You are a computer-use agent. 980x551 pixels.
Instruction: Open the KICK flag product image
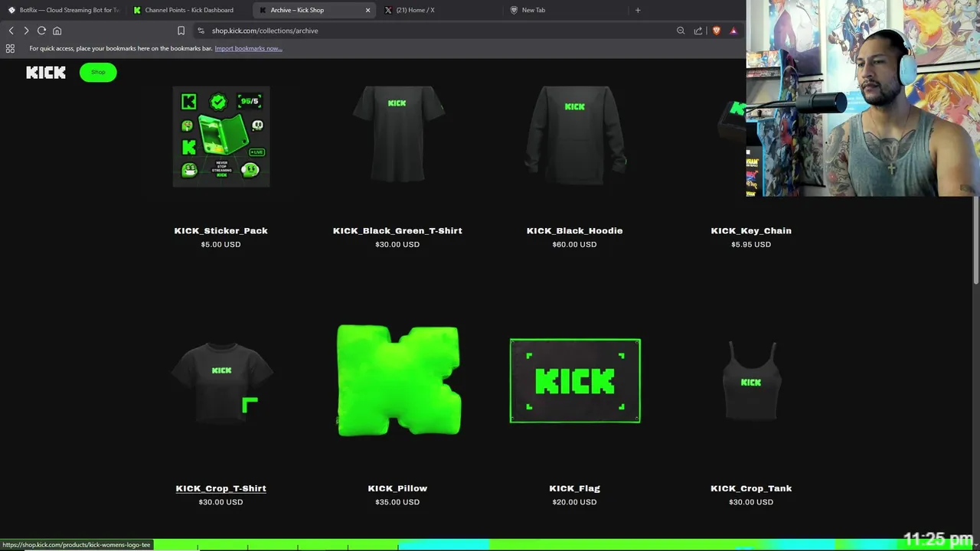click(x=575, y=380)
